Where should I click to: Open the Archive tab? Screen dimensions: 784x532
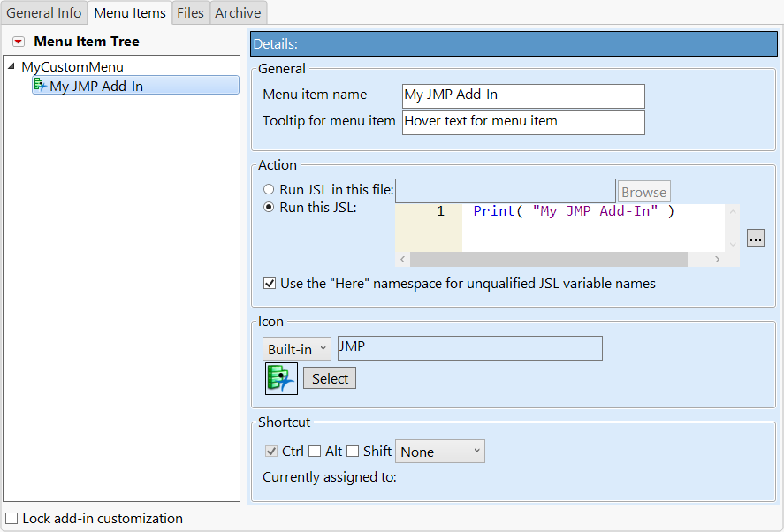pyautogui.click(x=238, y=12)
